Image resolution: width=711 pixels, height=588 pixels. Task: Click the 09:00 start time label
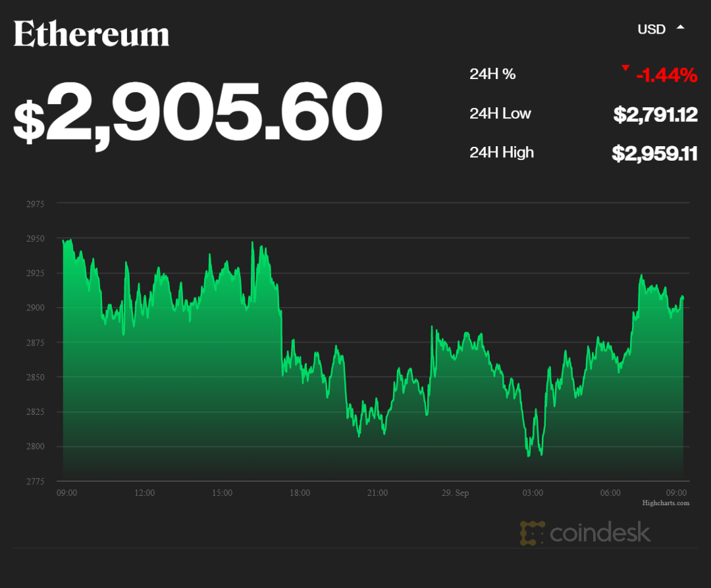tap(67, 493)
